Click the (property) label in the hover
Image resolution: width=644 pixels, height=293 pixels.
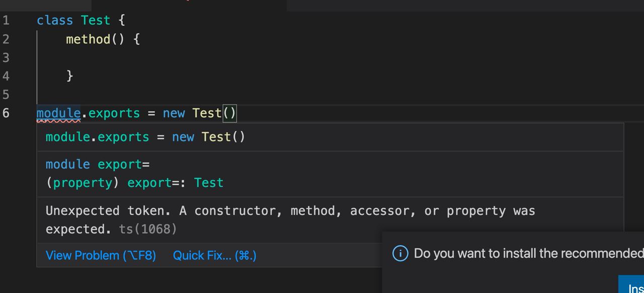click(83, 183)
